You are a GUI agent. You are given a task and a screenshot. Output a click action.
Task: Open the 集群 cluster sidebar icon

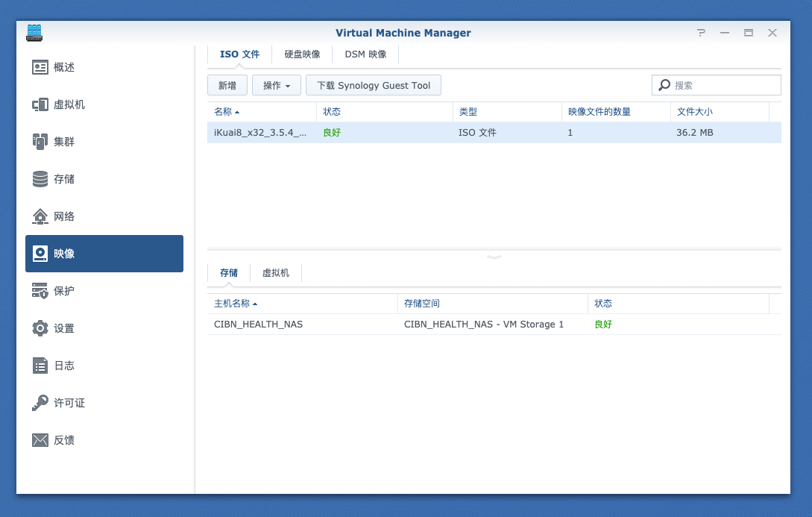click(40, 142)
